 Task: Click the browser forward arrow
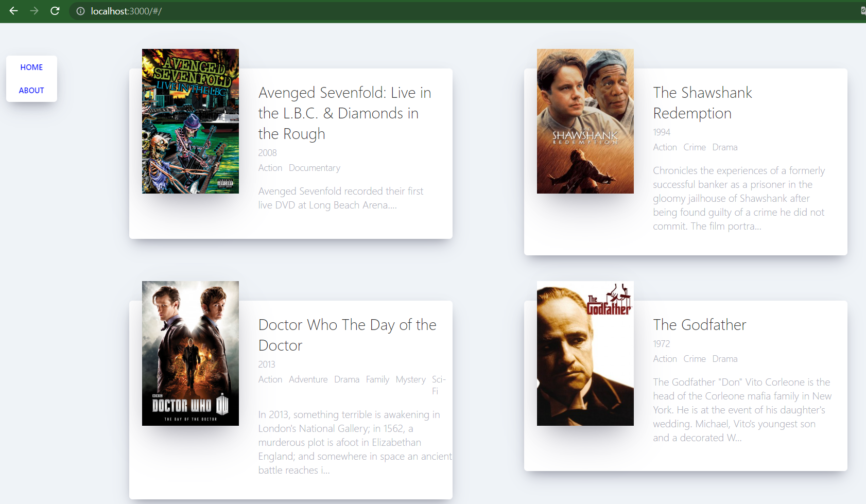34,11
